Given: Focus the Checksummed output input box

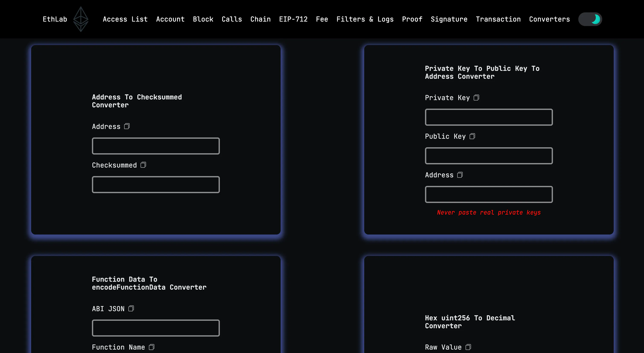Looking at the screenshot, I should [156, 185].
